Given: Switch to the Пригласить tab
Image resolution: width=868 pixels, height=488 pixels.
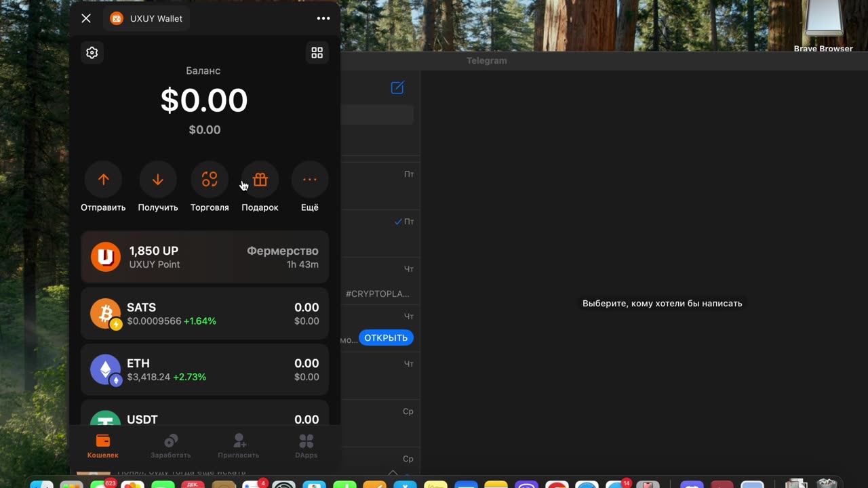Looking at the screenshot, I should point(239,446).
